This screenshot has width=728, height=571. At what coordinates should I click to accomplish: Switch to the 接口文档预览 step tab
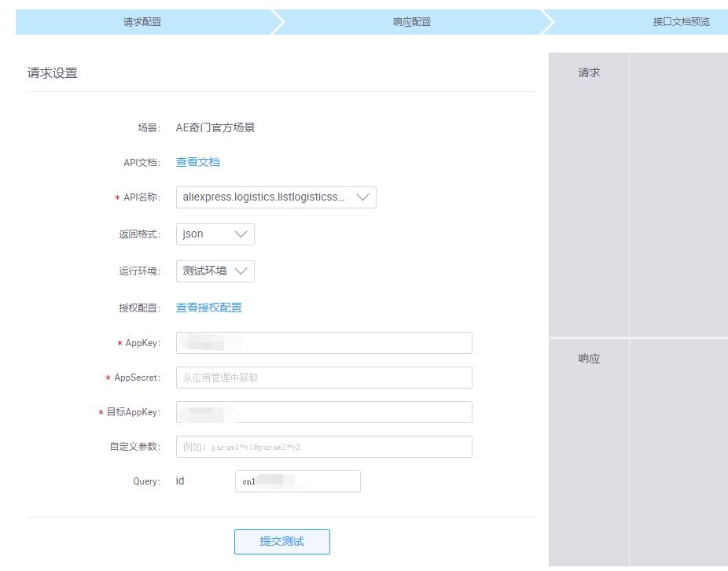pyautogui.click(x=681, y=22)
